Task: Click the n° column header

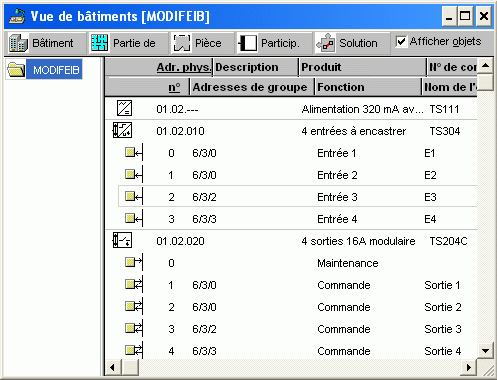Action: click(147, 87)
